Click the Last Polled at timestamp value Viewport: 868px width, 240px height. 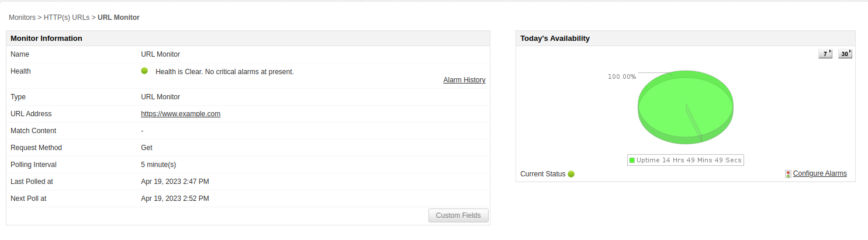pyautogui.click(x=175, y=182)
